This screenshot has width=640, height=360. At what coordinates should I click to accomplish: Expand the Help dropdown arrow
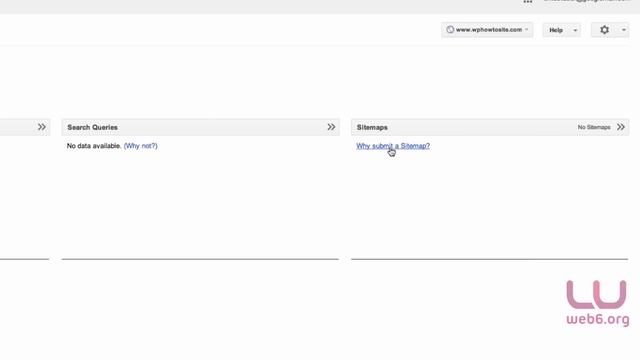[x=575, y=30]
